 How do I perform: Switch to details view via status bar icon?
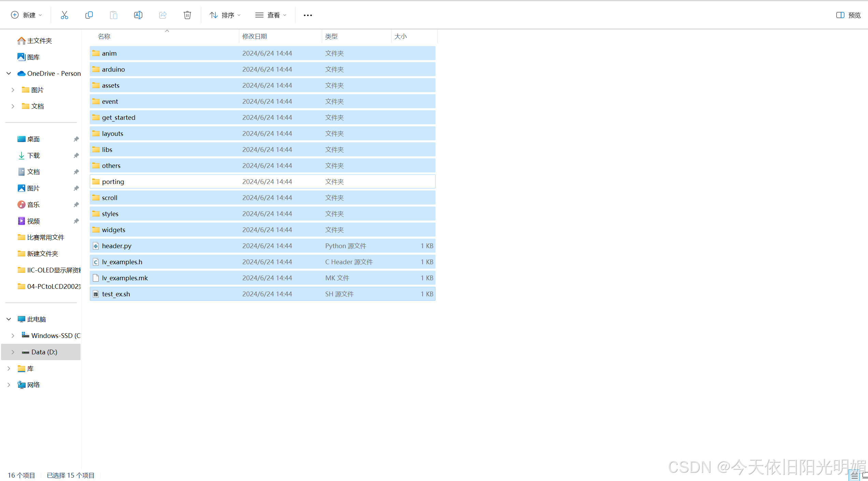[855, 475]
